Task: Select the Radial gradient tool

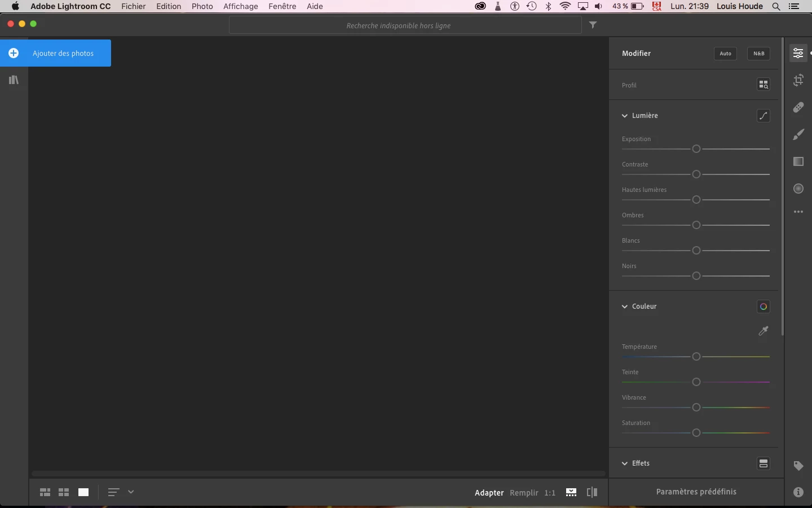Action: pyautogui.click(x=798, y=189)
